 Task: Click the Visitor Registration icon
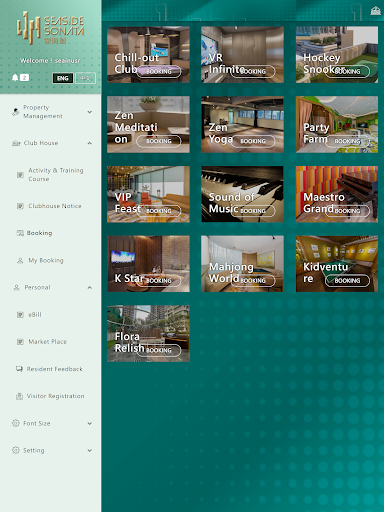(x=19, y=396)
